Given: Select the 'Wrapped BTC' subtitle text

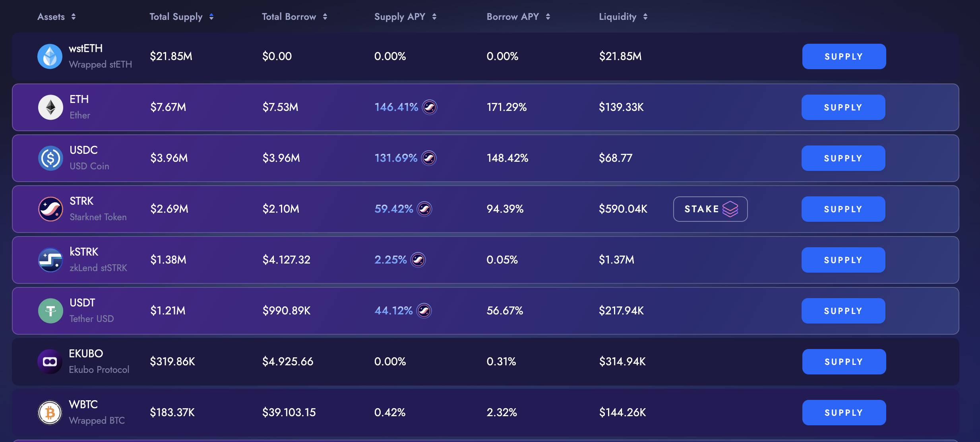Looking at the screenshot, I should click(97, 421).
